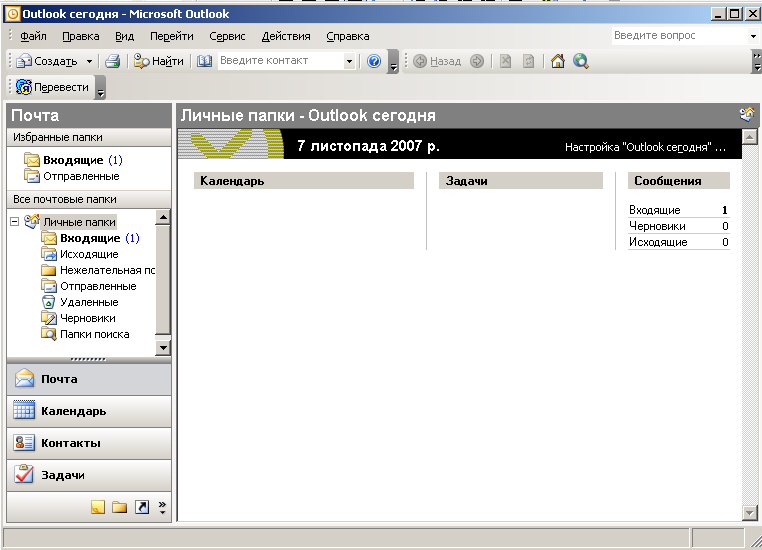Open the Сервис menu
The height and width of the screenshot is (550, 762).
(227, 36)
